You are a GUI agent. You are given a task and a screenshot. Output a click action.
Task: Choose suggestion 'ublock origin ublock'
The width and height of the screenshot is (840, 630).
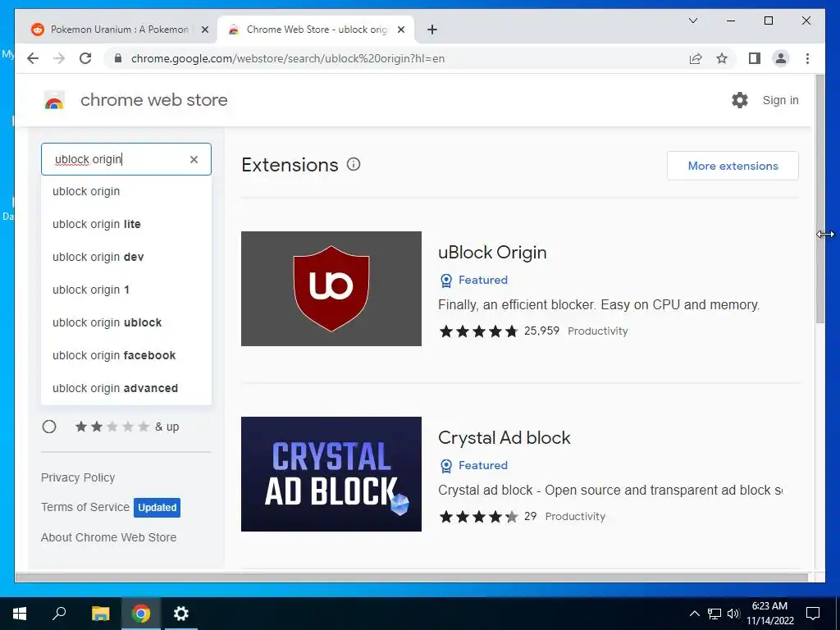point(126,322)
